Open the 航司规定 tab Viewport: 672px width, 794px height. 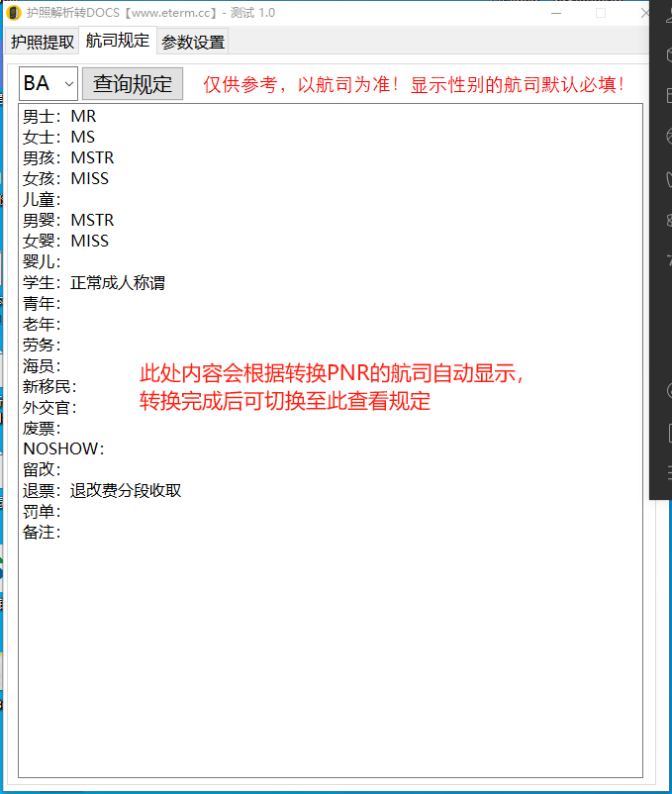click(x=118, y=41)
